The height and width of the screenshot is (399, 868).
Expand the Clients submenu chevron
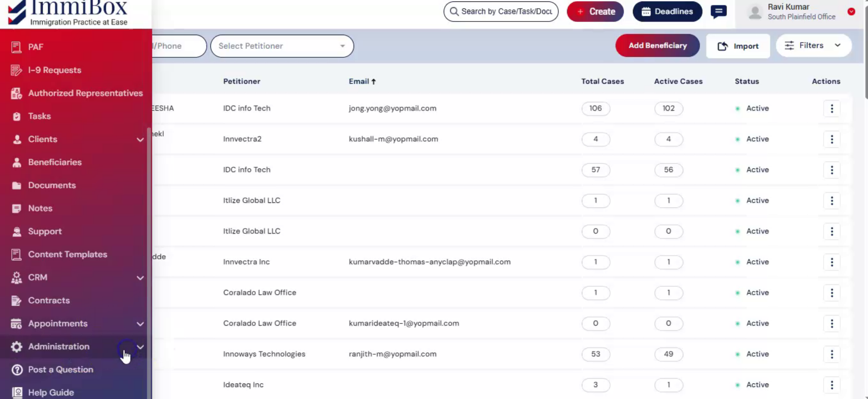[x=140, y=140]
